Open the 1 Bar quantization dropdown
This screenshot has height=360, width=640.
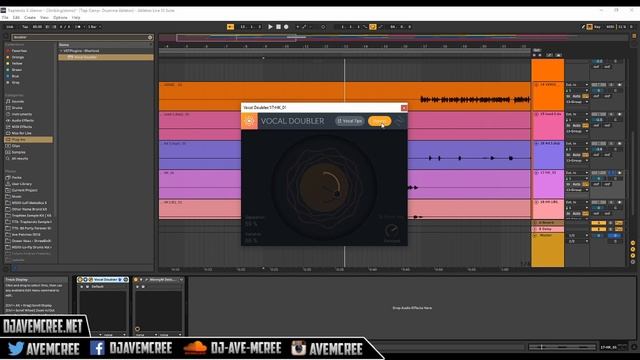click(94, 27)
